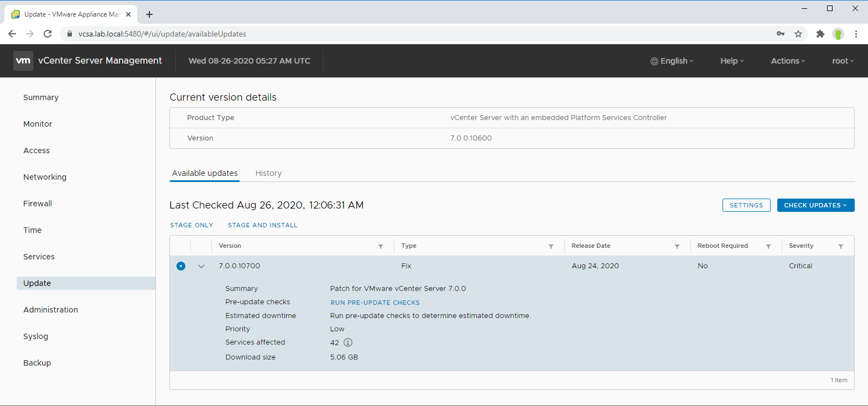Click Stage and Install link

(x=263, y=225)
